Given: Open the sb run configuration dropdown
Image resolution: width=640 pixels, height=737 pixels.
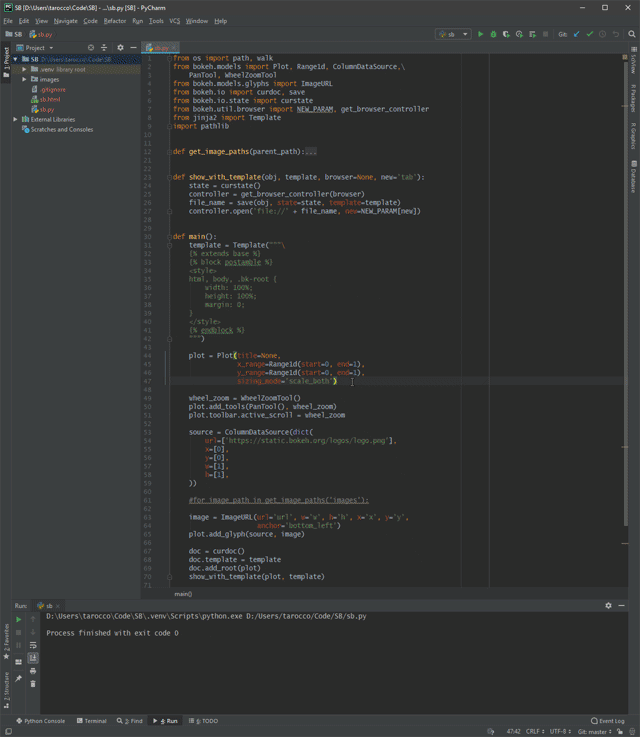Looking at the screenshot, I should (453, 34).
